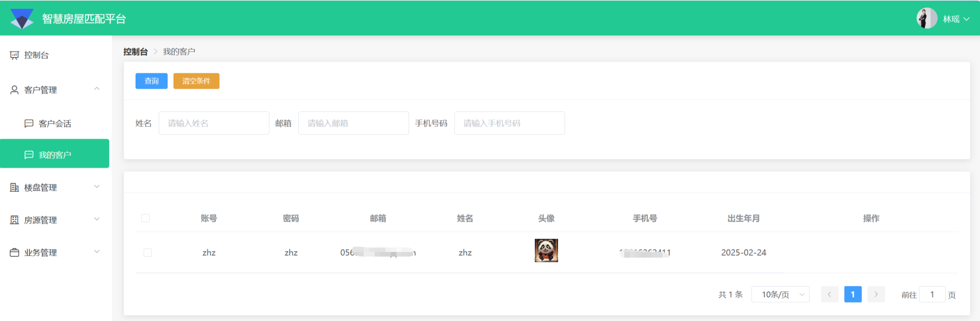The width and height of the screenshot is (980, 321).
Task: Focus the 请输入姓名 name input
Action: pyautogui.click(x=214, y=123)
